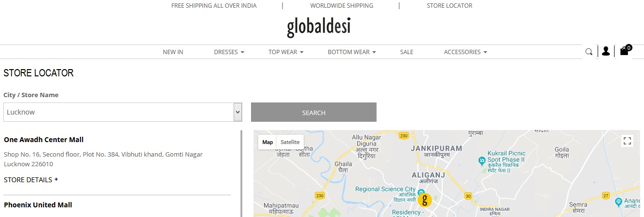644x217 pixels.
Task: Open the New In menu item
Action: (x=173, y=52)
